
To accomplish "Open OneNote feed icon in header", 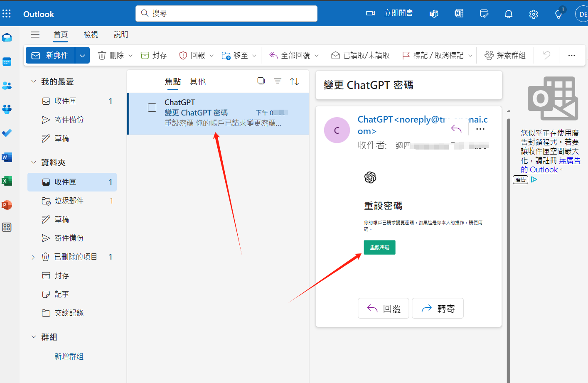I will click(x=459, y=14).
